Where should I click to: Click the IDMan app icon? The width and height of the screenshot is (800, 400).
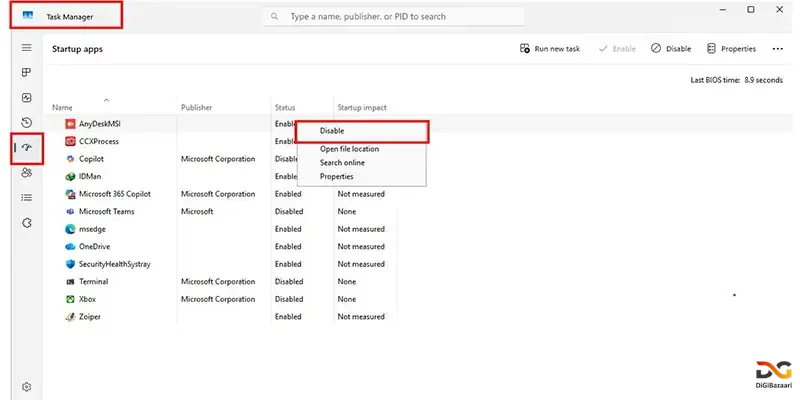tap(70, 177)
